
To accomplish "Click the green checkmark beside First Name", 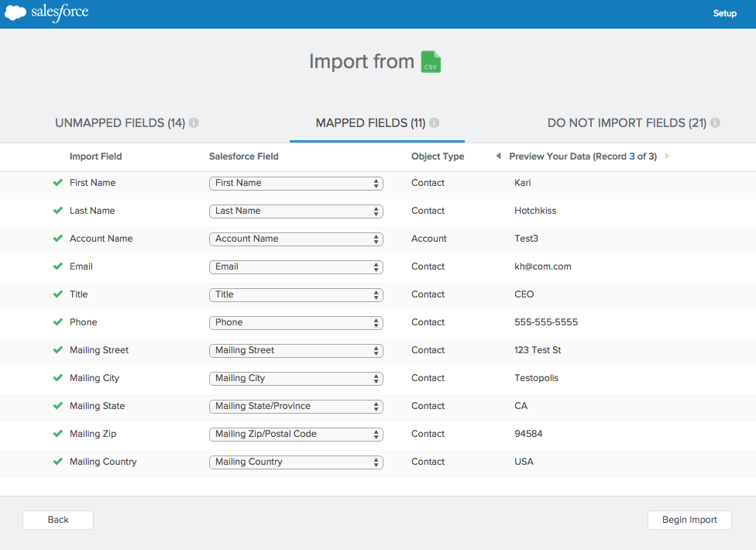I will [57, 183].
